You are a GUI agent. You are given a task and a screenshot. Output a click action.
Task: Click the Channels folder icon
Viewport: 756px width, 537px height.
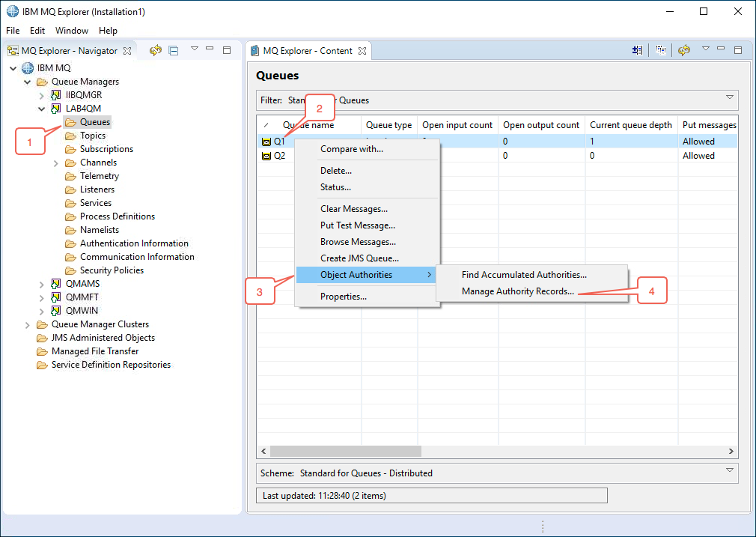click(x=70, y=163)
